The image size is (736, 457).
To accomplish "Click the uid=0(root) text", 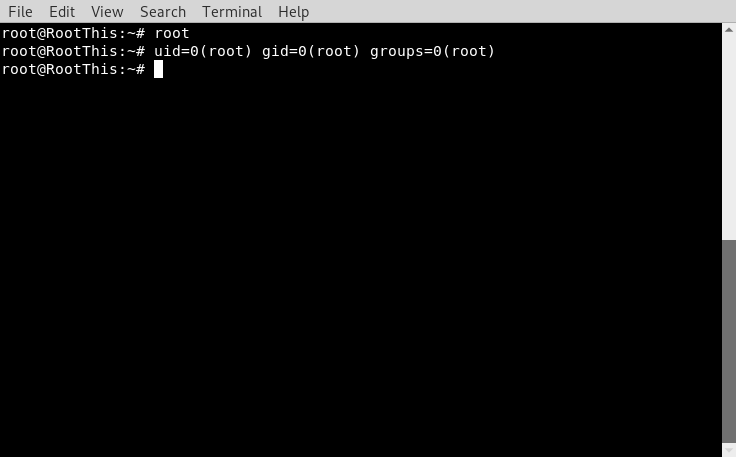I will [203, 51].
